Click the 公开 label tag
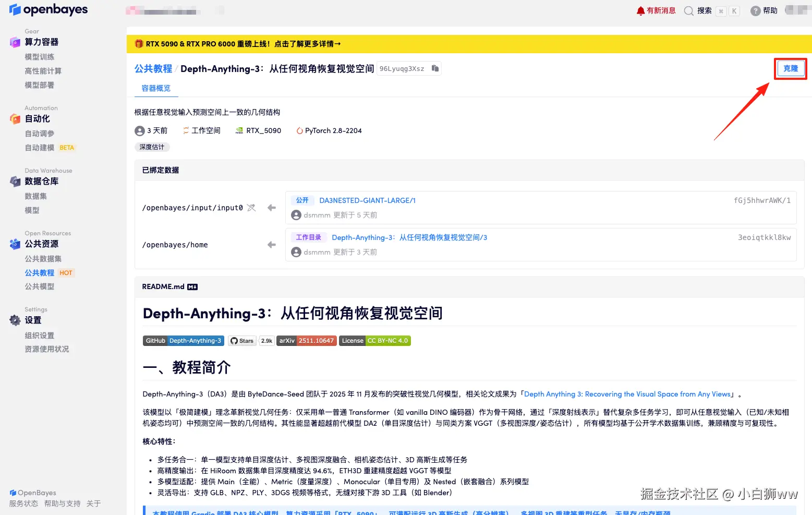 302,200
